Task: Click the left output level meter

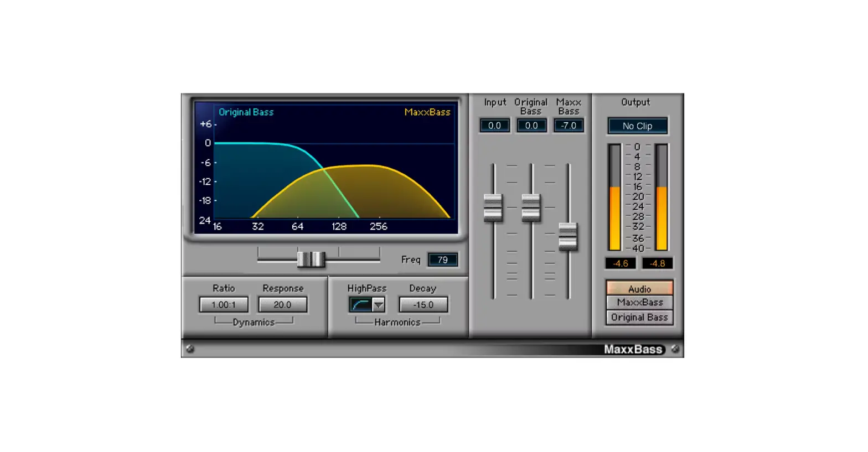Action: 614,197
